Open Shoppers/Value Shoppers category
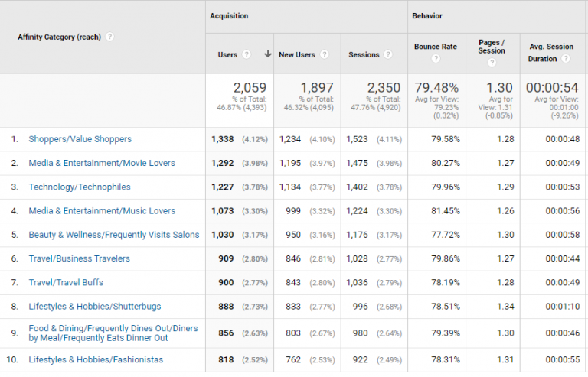588x377 pixels. click(x=80, y=139)
